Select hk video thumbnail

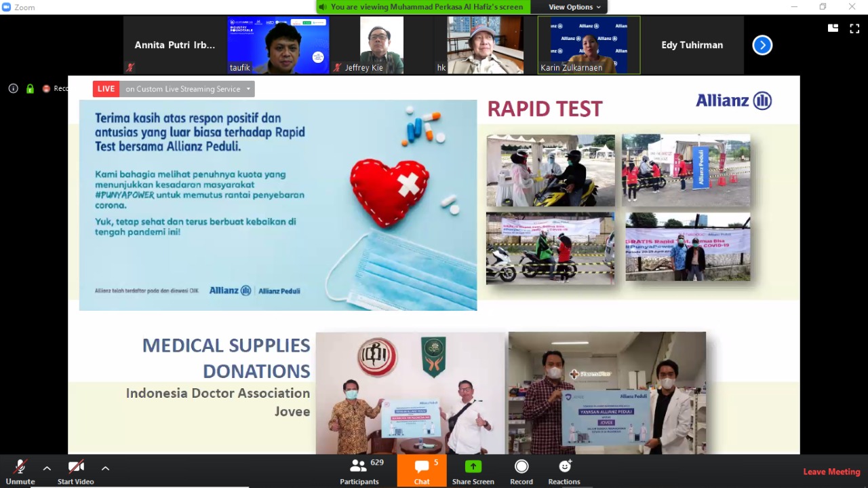(x=486, y=45)
